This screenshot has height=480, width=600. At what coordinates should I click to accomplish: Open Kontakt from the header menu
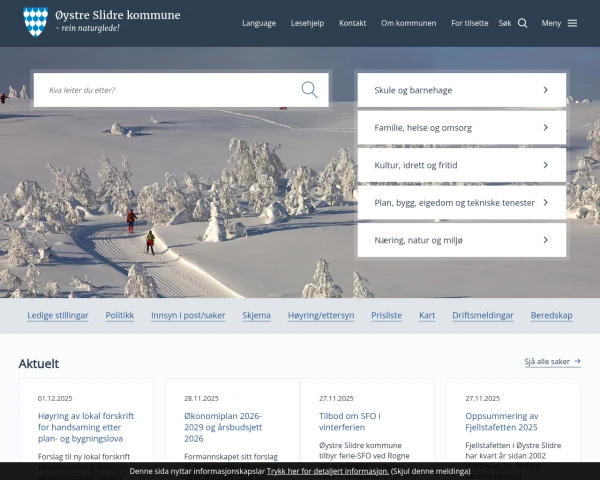(x=352, y=23)
